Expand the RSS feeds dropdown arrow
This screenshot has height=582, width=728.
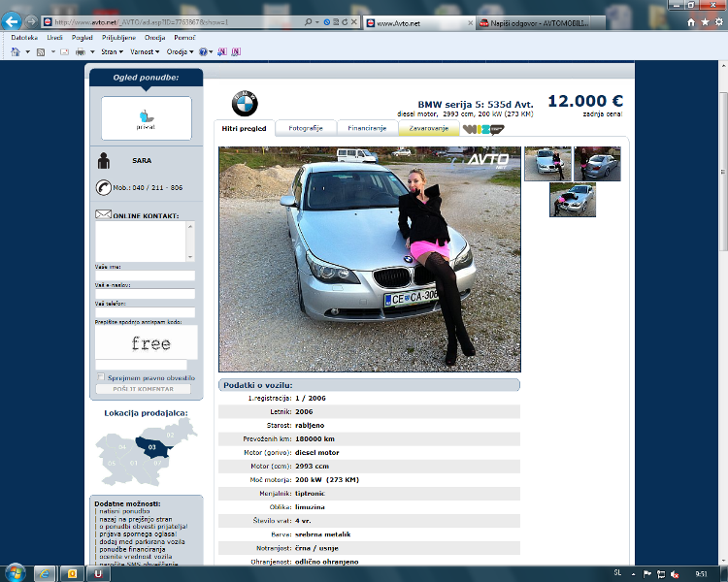(53, 51)
